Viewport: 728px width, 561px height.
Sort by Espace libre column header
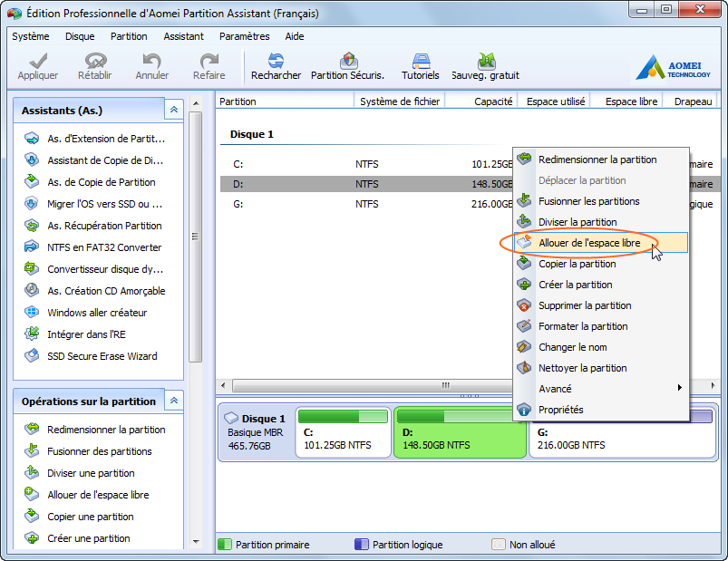point(626,102)
